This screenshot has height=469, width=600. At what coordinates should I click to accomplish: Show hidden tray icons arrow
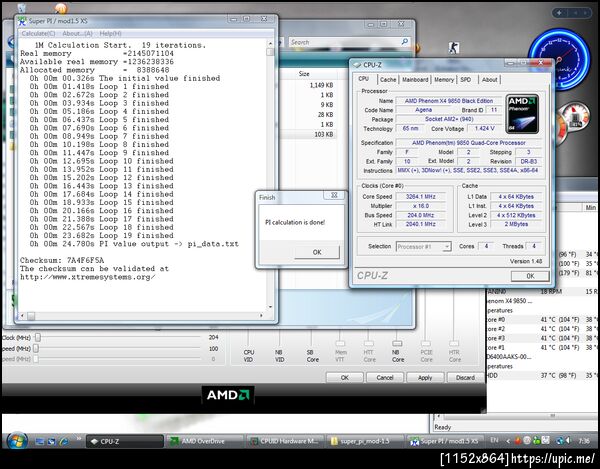click(508, 441)
